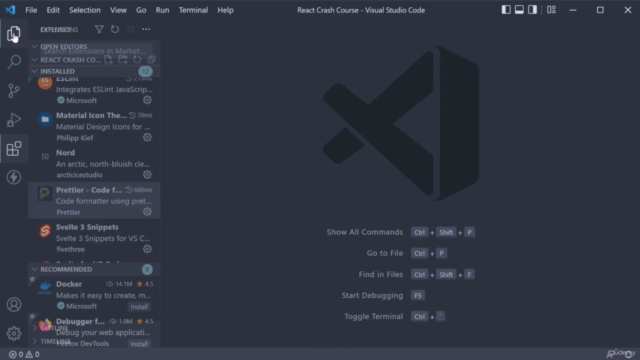
Task: Open the Run and Debug view
Action: (x=14, y=120)
